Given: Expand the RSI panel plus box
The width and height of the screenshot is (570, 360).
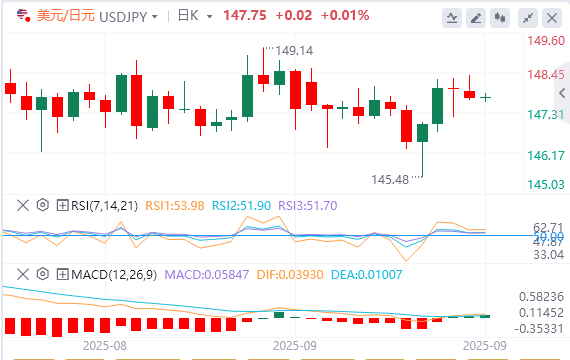Looking at the screenshot, I should point(63,205).
